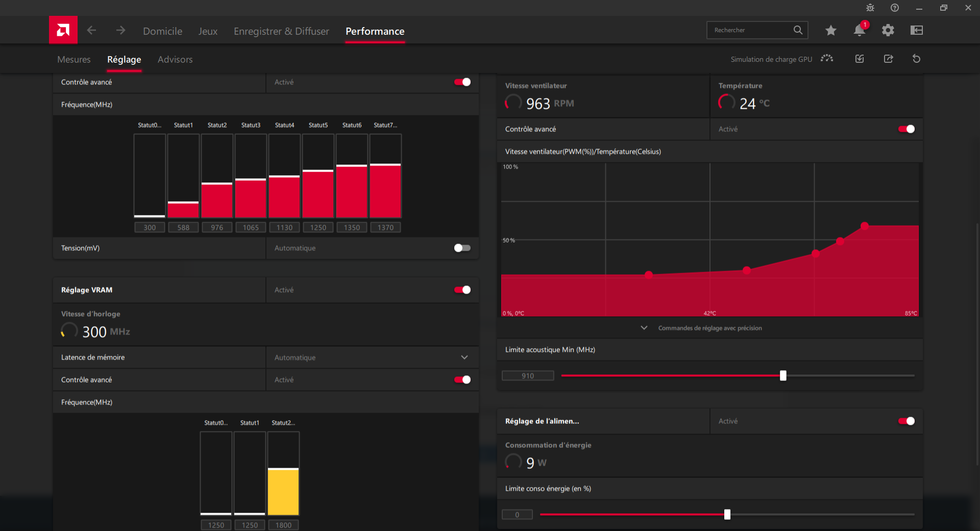Click the reset profile arrow icon
980x531 pixels.
click(916, 59)
